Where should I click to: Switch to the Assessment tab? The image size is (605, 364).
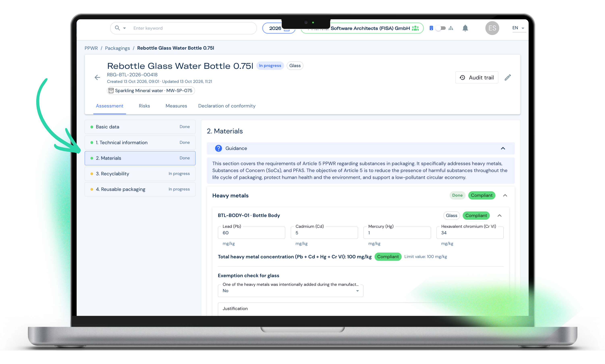click(x=110, y=106)
